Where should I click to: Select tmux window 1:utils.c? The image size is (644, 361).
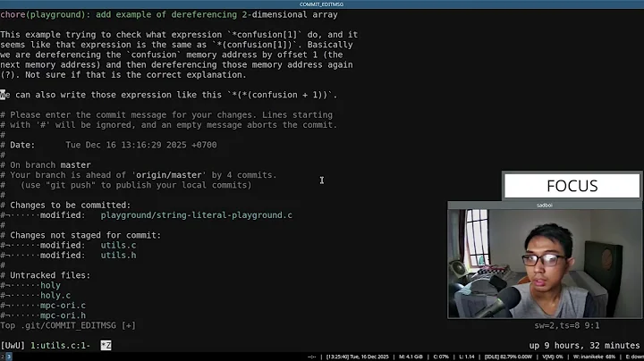[x=61, y=346]
